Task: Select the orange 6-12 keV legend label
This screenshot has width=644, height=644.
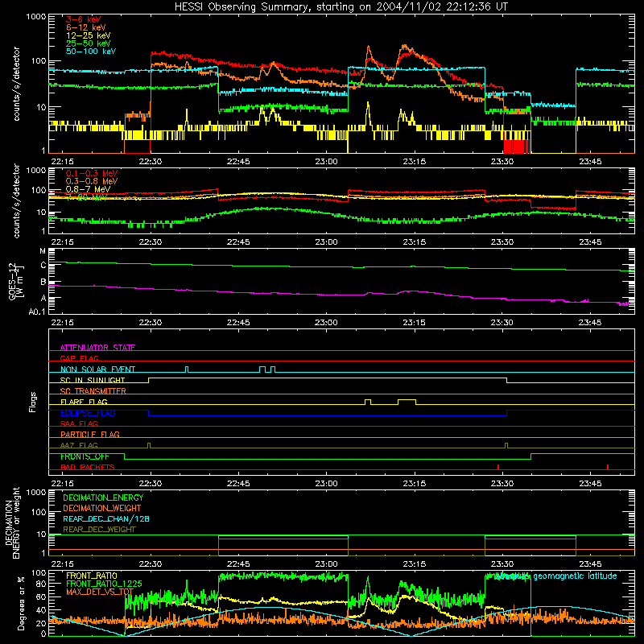Action: pos(86,27)
